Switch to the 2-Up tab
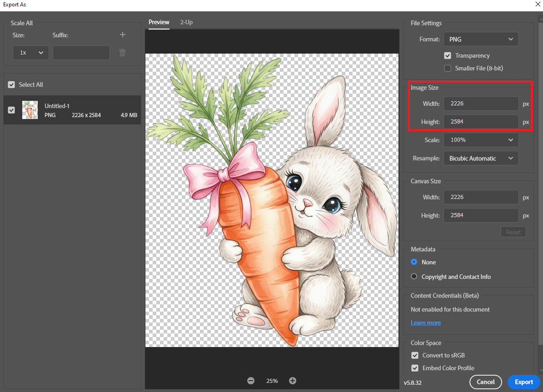The height and width of the screenshot is (392, 543). (x=186, y=22)
